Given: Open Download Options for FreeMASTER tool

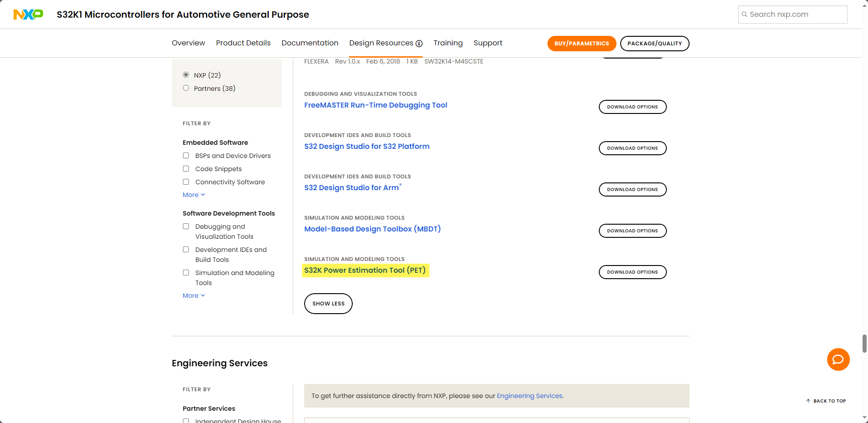Looking at the screenshot, I should [x=632, y=107].
